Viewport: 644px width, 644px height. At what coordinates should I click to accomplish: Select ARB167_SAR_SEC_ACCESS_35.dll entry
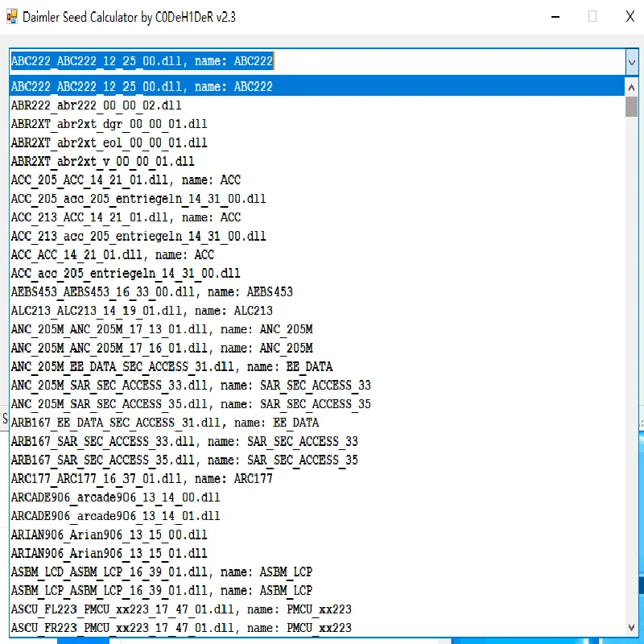tap(316, 460)
